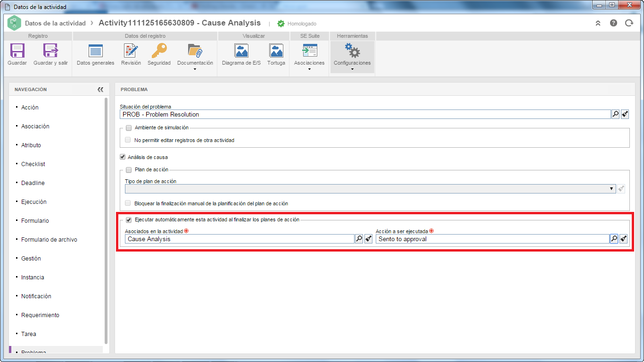Image resolution: width=644 pixels, height=362 pixels.
Task: Open the Asociaciones dropdown menu
Action: click(309, 69)
